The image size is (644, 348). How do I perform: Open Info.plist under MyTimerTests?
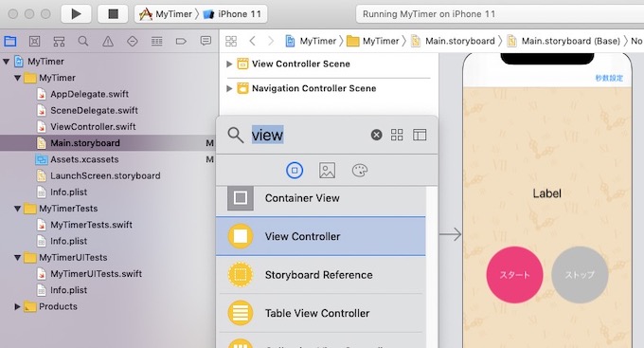[68, 241]
